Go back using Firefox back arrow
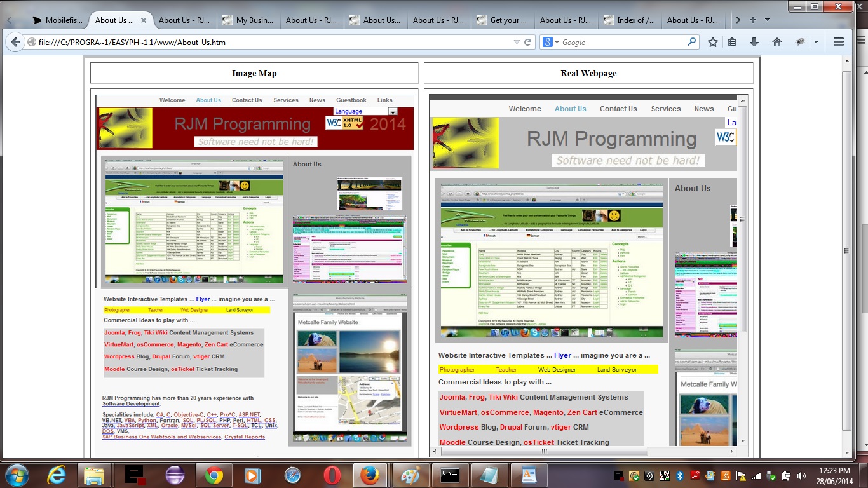Image resolution: width=868 pixels, height=488 pixels. tap(14, 43)
